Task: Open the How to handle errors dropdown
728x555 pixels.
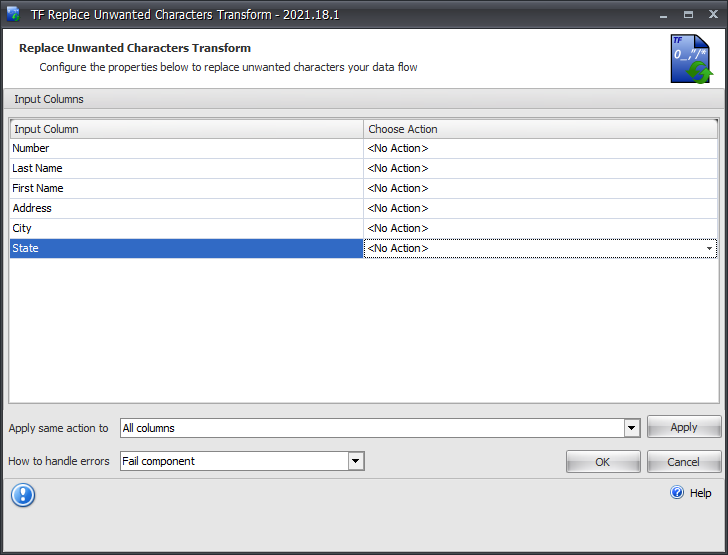Action: click(x=356, y=461)
